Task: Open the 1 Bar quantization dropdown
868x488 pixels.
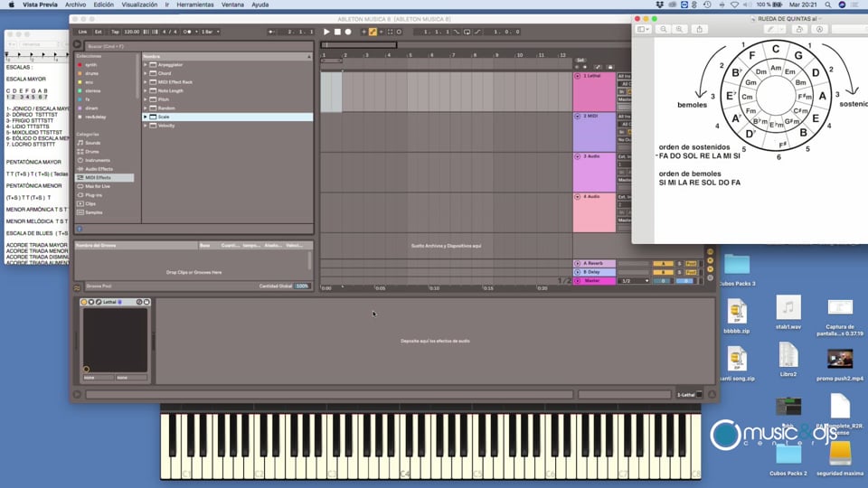Action: [x=209, y=33]
